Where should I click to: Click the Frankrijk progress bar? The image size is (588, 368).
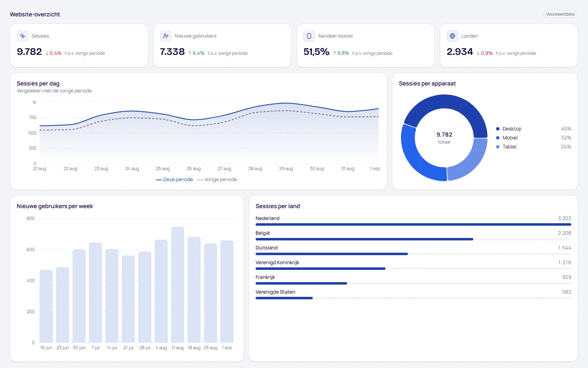pos(413,283)
